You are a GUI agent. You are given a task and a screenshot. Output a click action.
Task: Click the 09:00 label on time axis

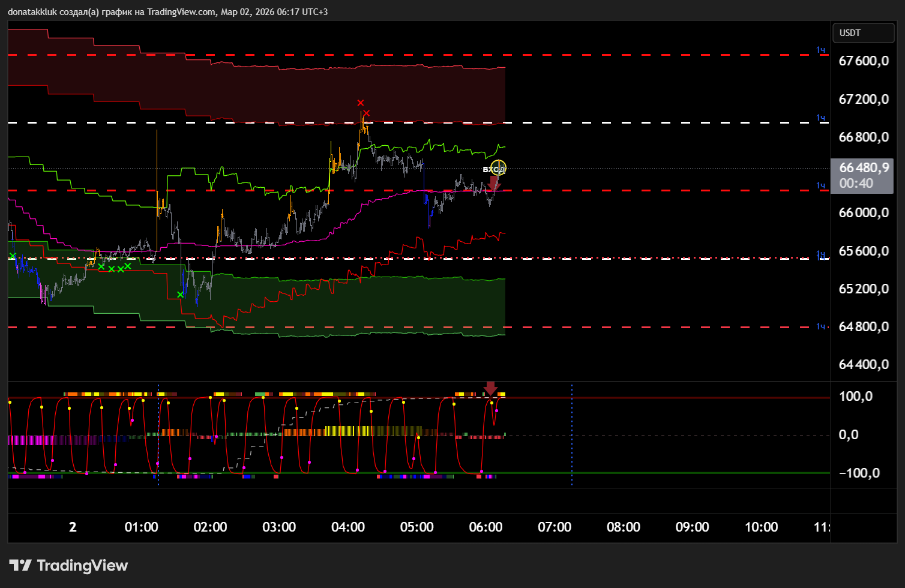(692, 527)
